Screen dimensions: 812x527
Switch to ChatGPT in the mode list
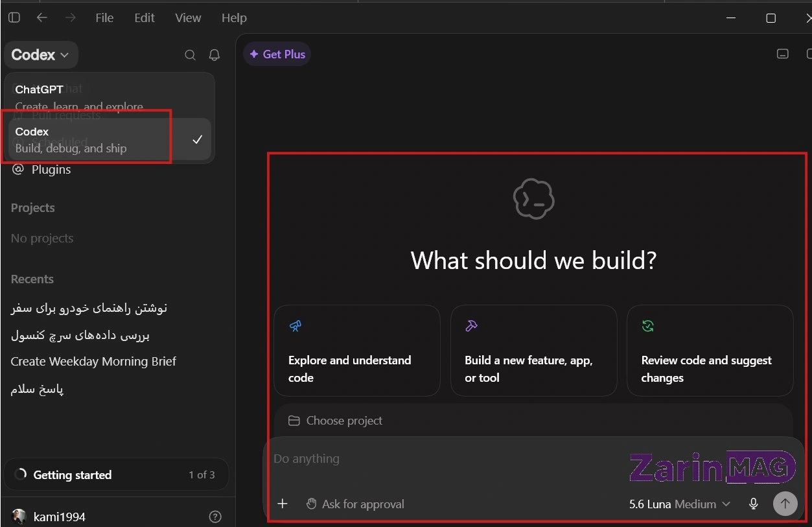(109, 97)
